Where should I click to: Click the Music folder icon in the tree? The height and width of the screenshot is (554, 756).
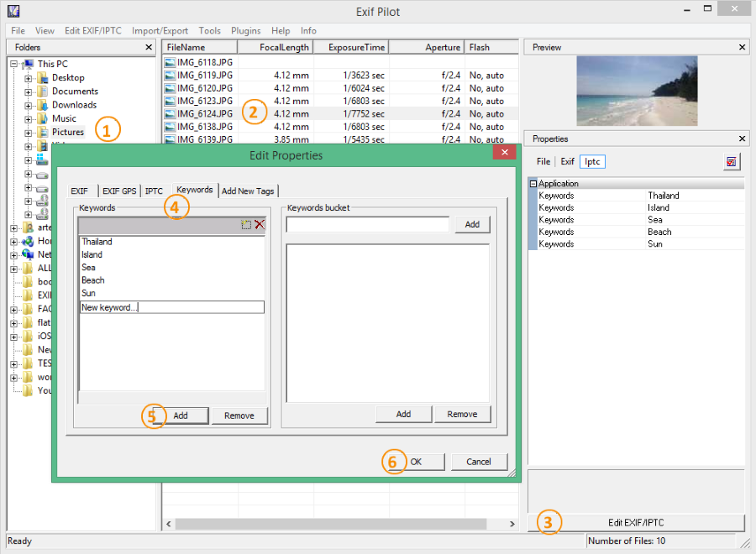click(43, 118)
